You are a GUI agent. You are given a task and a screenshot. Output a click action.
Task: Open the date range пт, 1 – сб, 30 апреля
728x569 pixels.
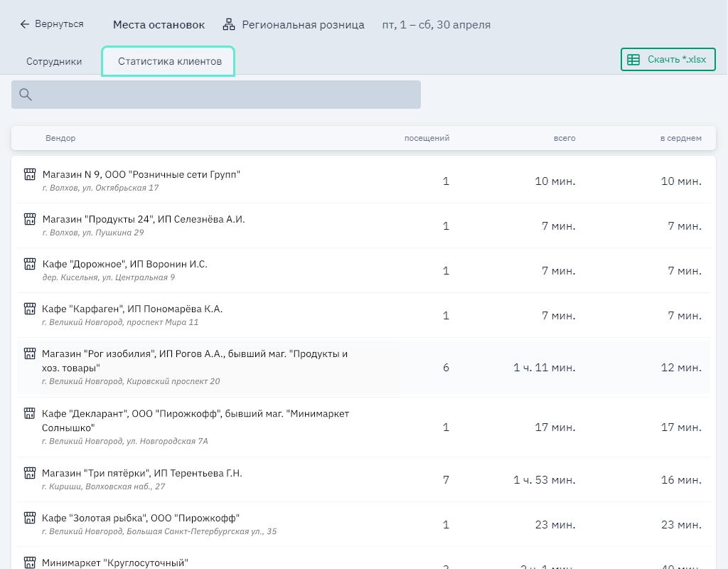coord(436,25)
